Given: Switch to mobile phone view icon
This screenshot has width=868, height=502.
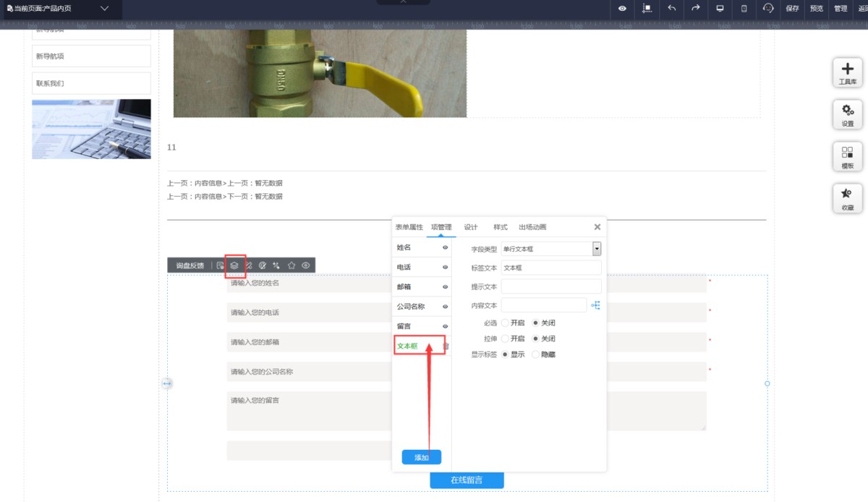Looking at the screenshot, I should tap(744, 9).
